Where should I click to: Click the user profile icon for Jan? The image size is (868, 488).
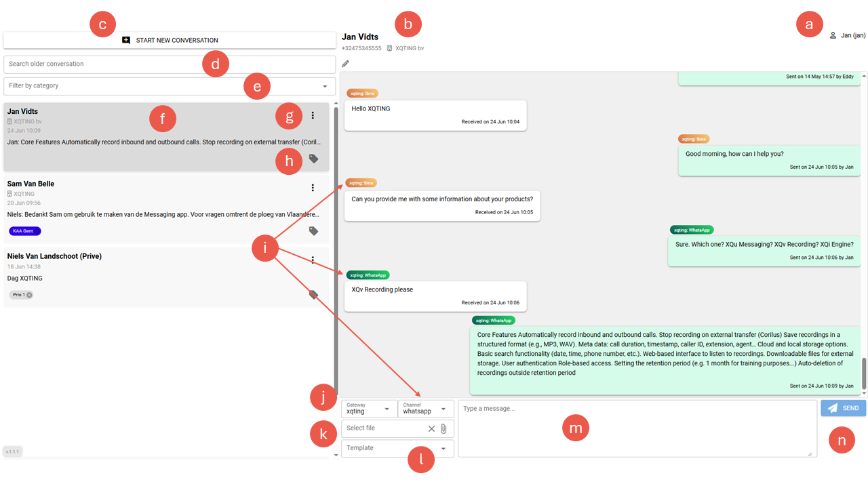[x=833, y=35]
